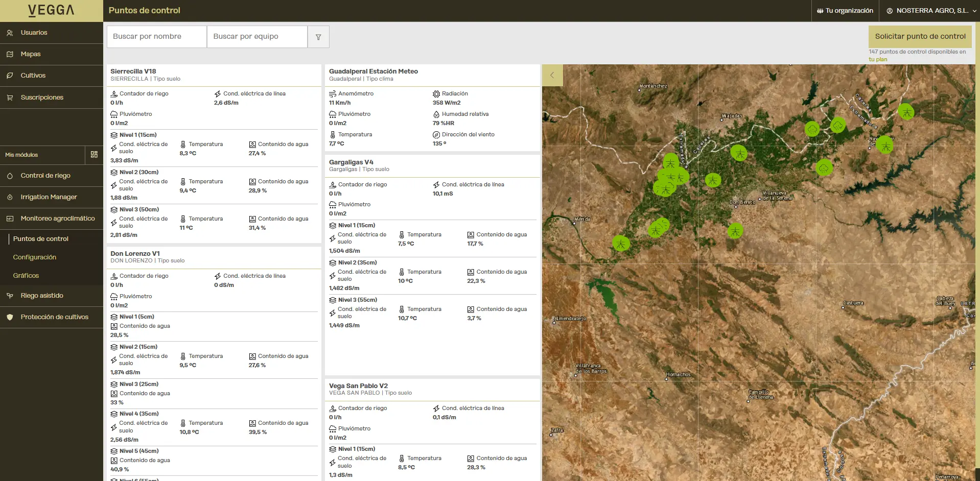Open the Usuarios section
980x481 pixels.
coord(51,33)
